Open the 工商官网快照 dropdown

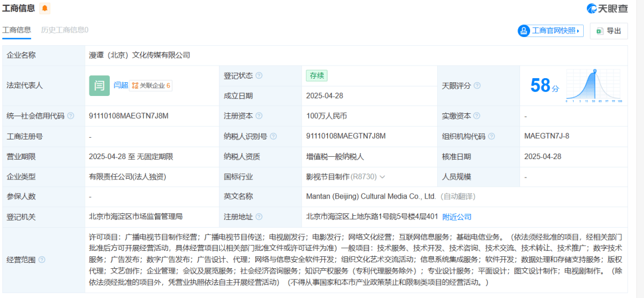[550, 31]
